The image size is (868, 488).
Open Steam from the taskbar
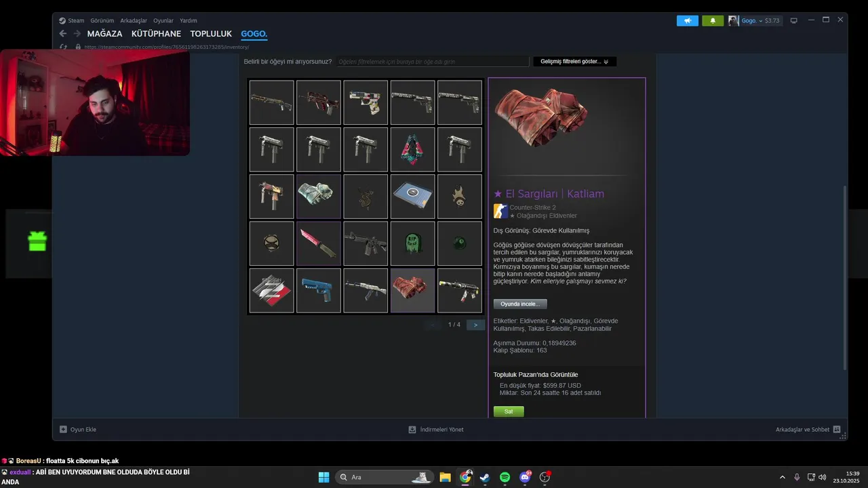pos(485,477)
